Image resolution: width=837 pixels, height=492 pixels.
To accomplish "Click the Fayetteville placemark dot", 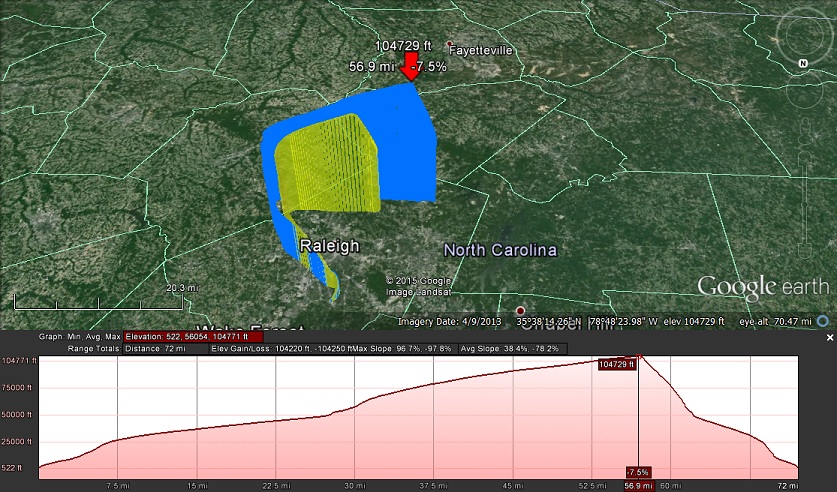I will [450, 42].
